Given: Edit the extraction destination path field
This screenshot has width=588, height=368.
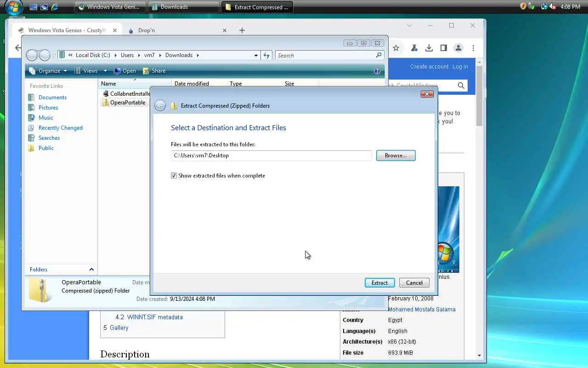Looking at the screenshot, I should pyautogui.click(x=271, y=155).
